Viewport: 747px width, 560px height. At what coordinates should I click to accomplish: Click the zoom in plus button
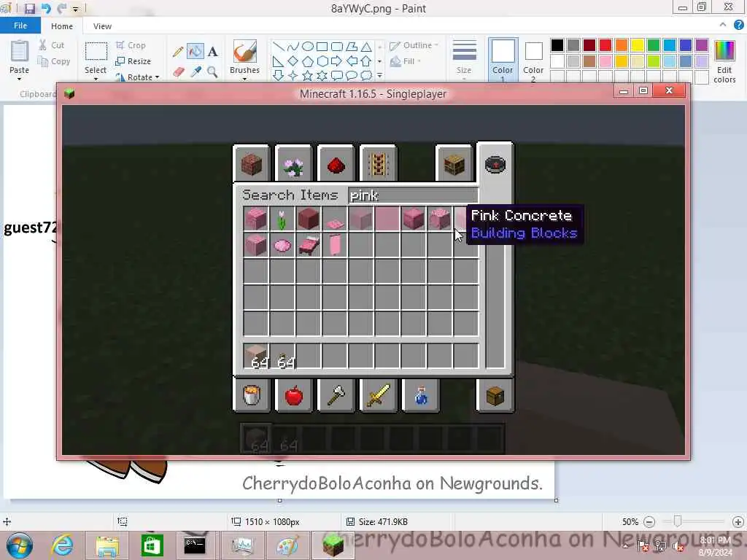coord(738,522)
